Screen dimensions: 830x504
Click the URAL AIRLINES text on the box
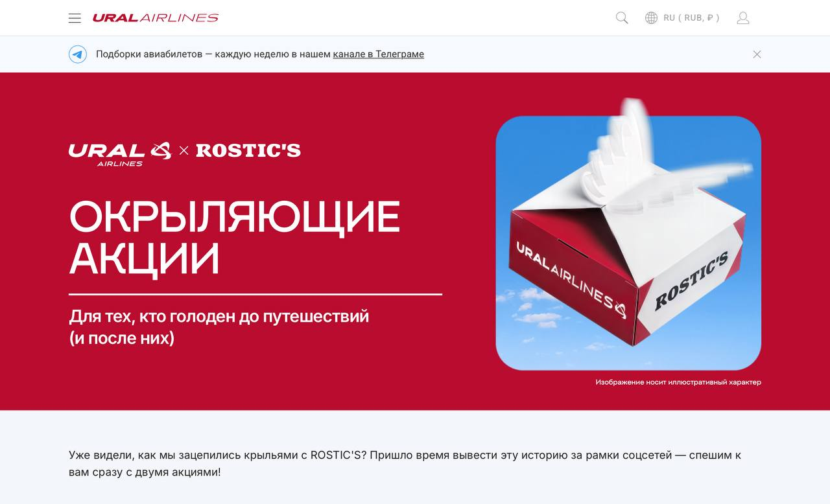click(571, 281)
